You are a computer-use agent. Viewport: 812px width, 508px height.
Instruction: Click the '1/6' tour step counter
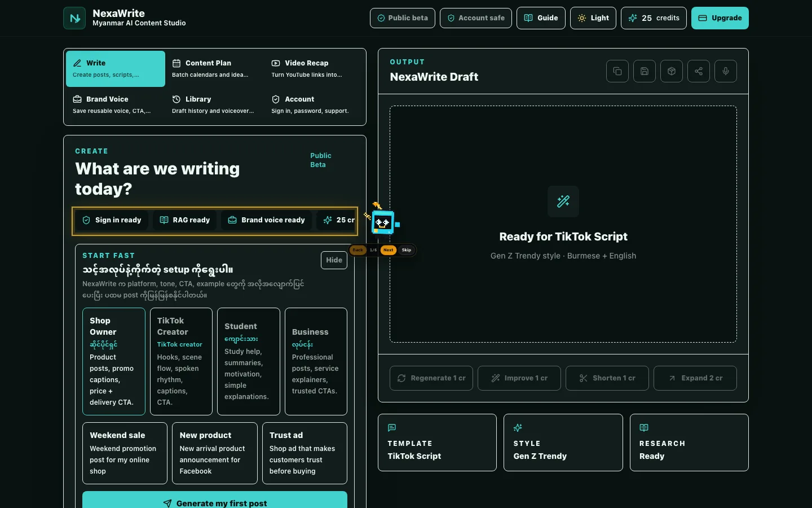(x=373, y=250)
